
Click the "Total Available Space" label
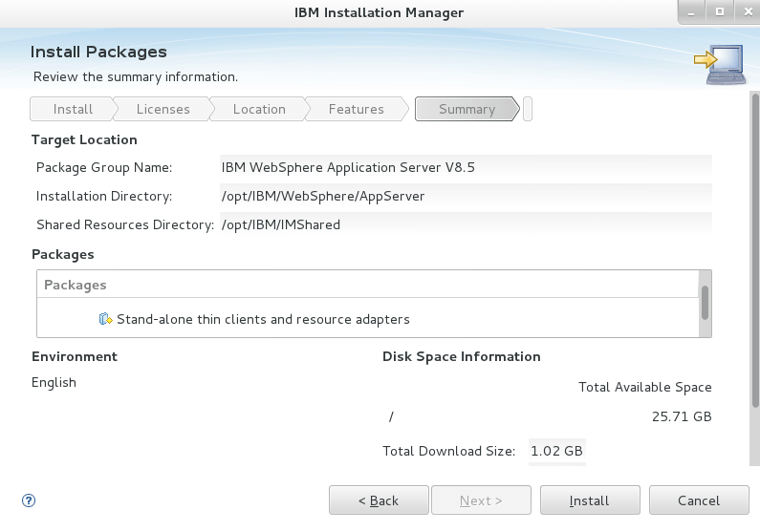[644, 387]
